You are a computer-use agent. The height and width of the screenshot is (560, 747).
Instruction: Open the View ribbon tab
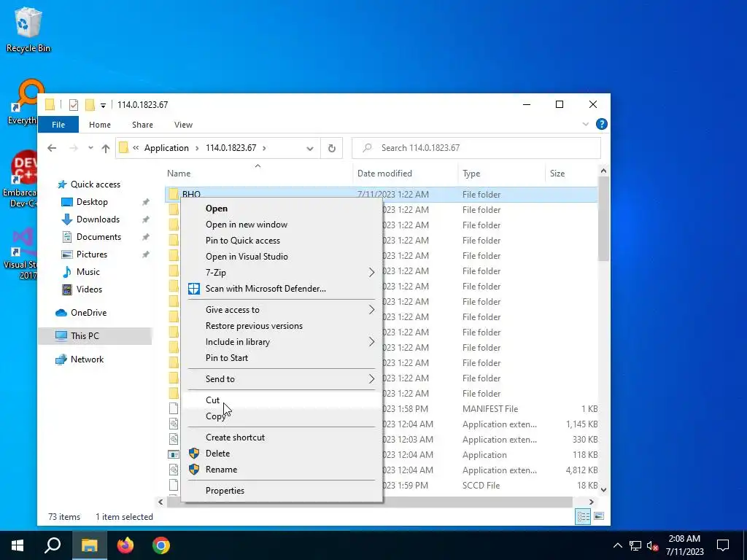coord(183,125)
